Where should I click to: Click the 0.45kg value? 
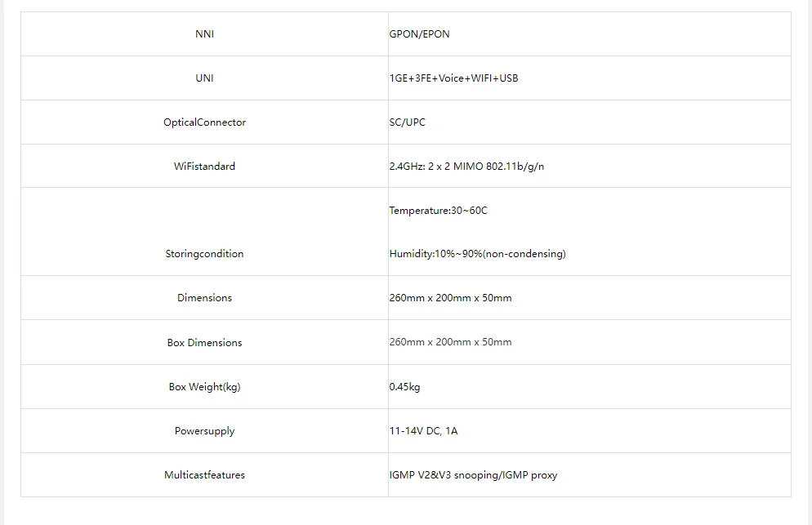(405, 387)
